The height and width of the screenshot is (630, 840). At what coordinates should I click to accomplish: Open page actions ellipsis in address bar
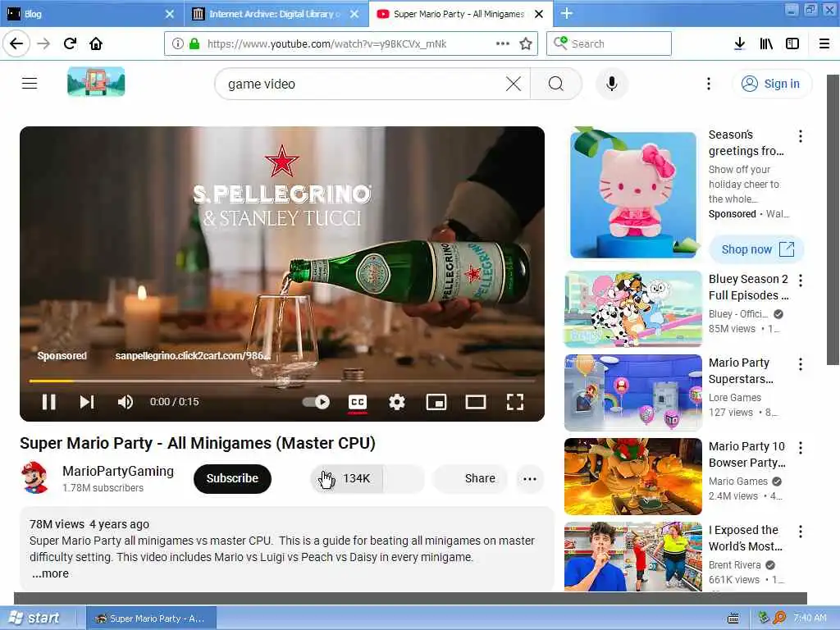click(x=503, y=43)
